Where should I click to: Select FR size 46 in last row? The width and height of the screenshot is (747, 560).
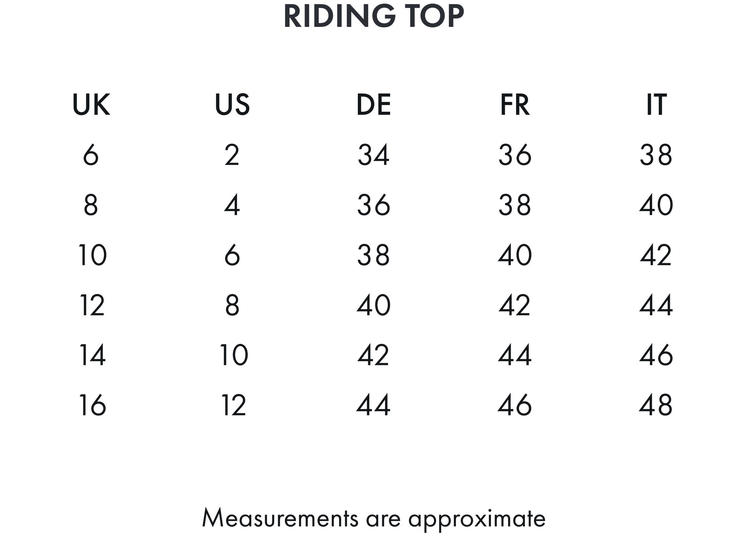point(515,405)
